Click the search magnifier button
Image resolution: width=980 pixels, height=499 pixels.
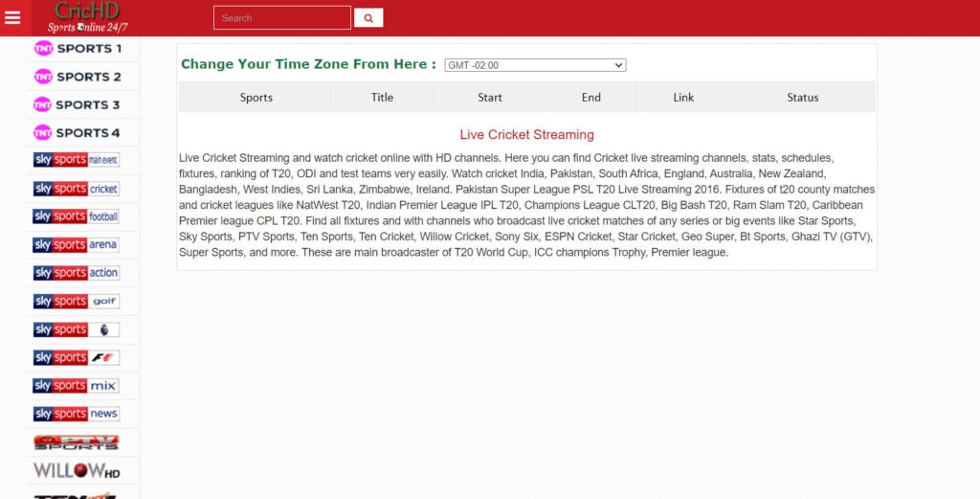point(368,18)
